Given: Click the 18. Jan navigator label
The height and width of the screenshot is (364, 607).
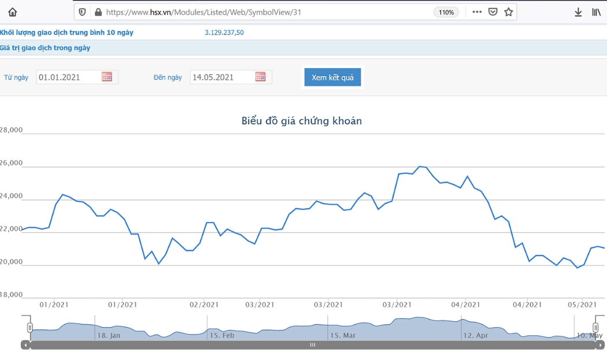Looking at the screenshot, I should point(109,335).
